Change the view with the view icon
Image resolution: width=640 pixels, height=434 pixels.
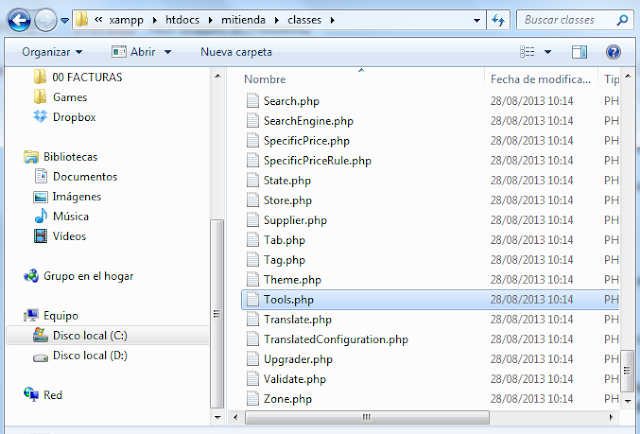(x=527, y=51)
